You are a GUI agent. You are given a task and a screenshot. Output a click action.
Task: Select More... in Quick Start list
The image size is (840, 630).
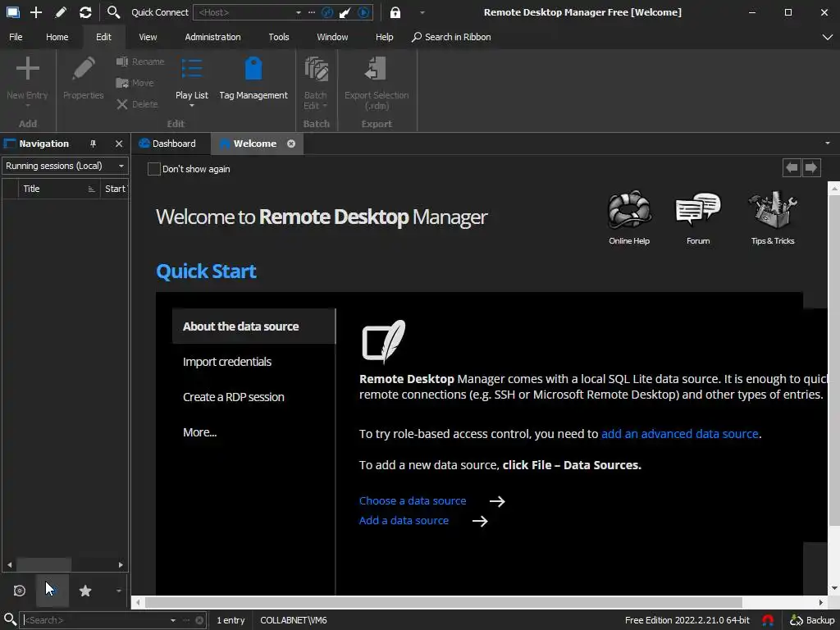[200, 432]
